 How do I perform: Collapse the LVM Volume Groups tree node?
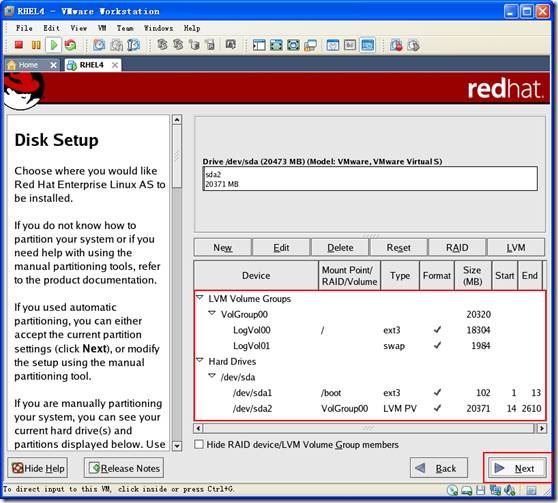[x=200, y=297]
